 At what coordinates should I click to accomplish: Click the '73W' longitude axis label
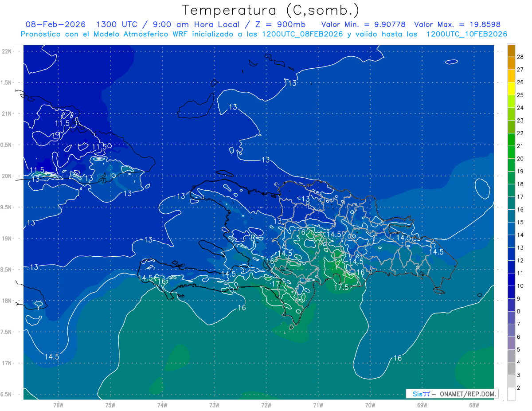pyautogui.click(x=214, y=405)
